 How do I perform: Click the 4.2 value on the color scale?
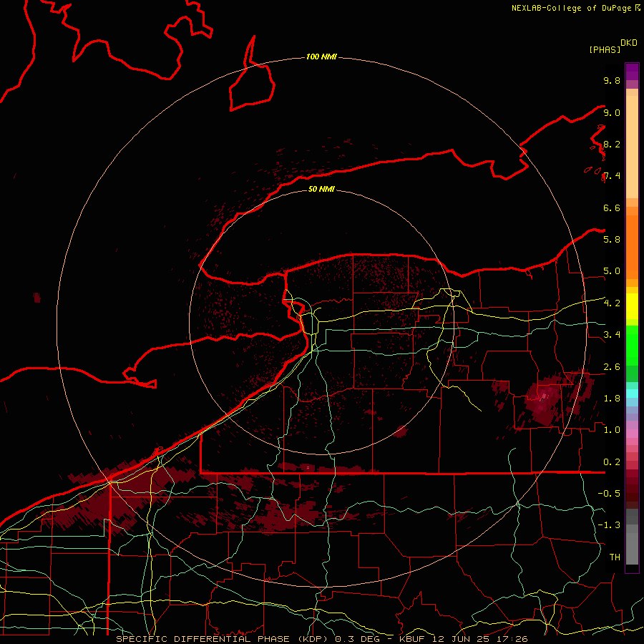click(x=612, y=303)
